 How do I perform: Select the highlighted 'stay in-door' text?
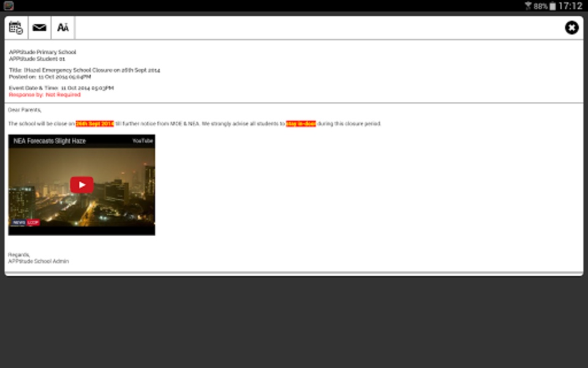(x=301, y=123)
